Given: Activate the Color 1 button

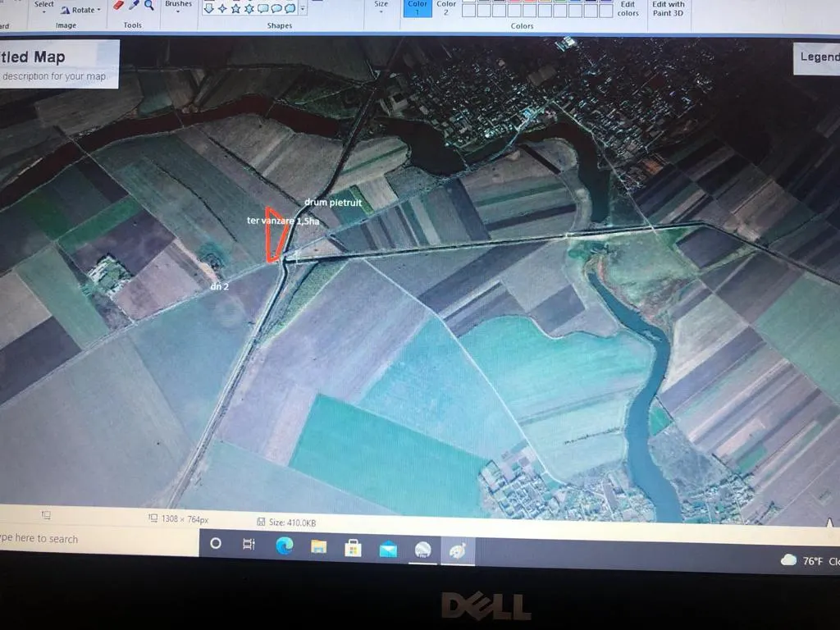Looking at the screenshot, I should pyautogui.click(x=418, y=8).
